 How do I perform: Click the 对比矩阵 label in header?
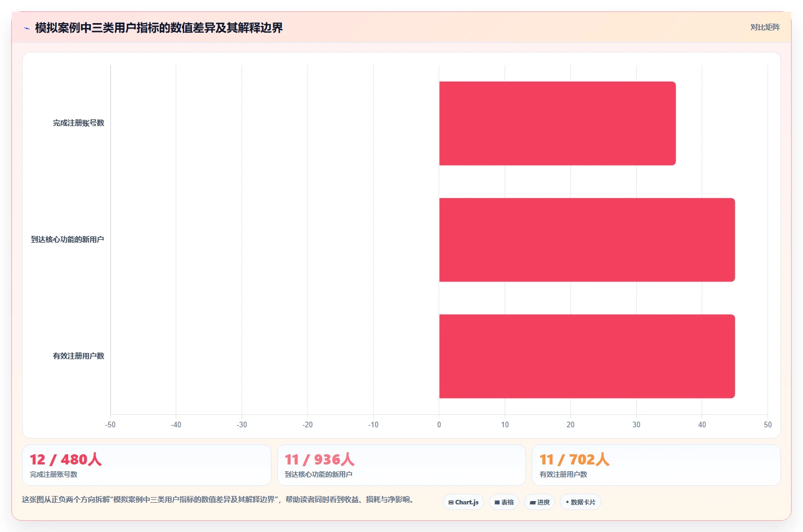pos(765,27)
